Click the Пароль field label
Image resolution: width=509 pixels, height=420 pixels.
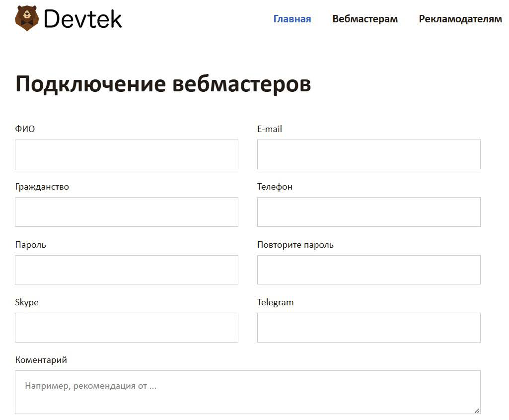(x=31, y=244)
